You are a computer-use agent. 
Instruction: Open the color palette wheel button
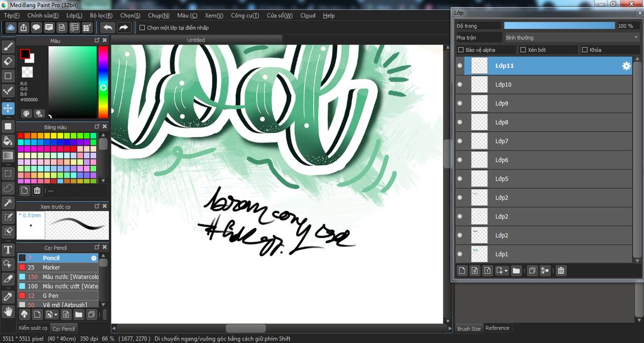coord(26,114)
